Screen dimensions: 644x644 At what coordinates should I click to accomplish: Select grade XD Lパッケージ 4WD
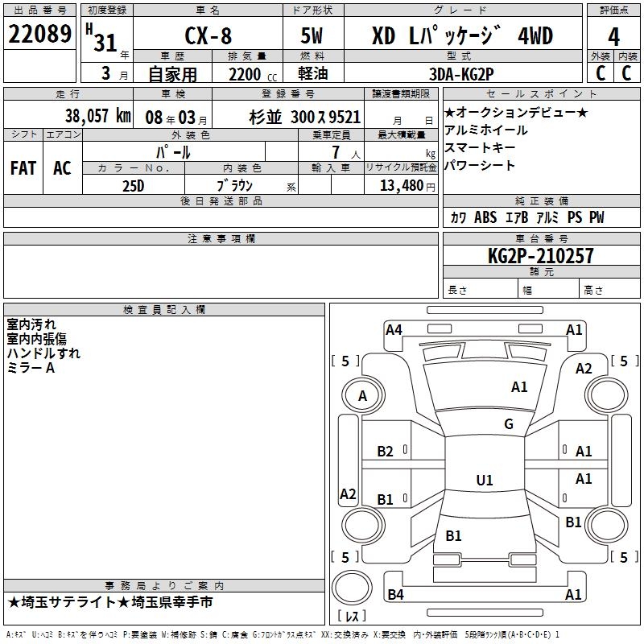462,35
